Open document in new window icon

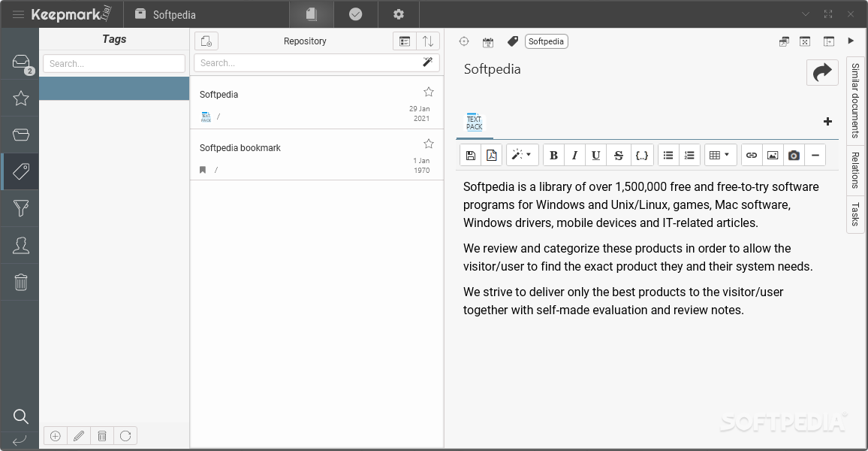click(x=784, y=41)
